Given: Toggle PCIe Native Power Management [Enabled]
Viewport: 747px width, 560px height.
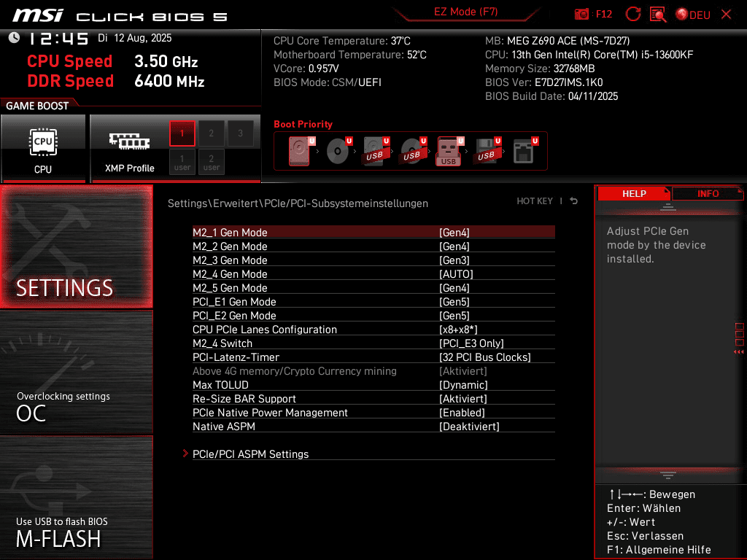Looking at the screenshot, I should click(373, 412).
